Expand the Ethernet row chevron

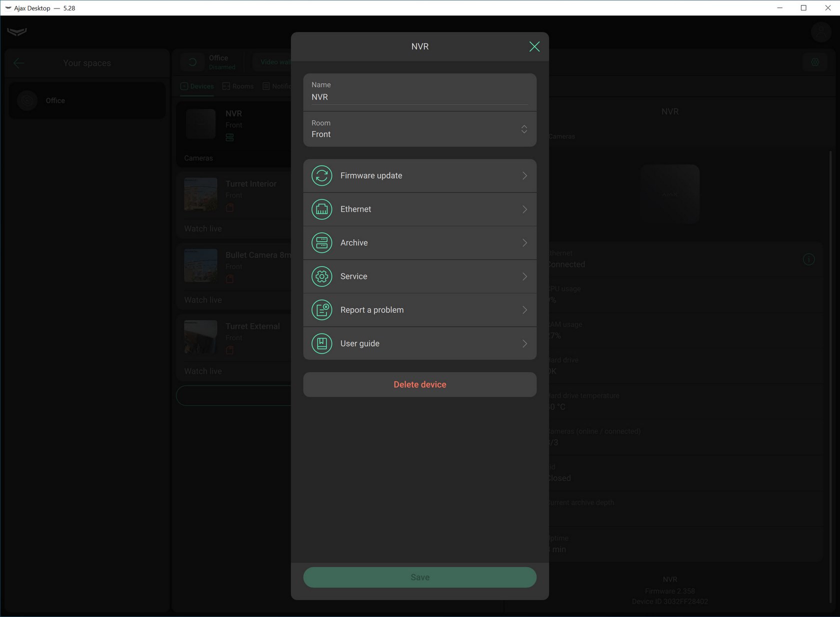(524, 209)
